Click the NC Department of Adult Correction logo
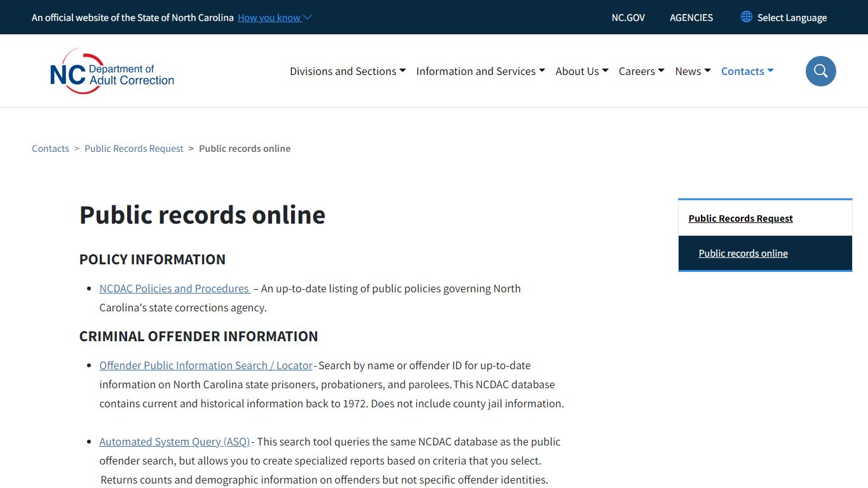Image resolution: width=868 pixels, height=488 pixels. (x=111, y=71)
